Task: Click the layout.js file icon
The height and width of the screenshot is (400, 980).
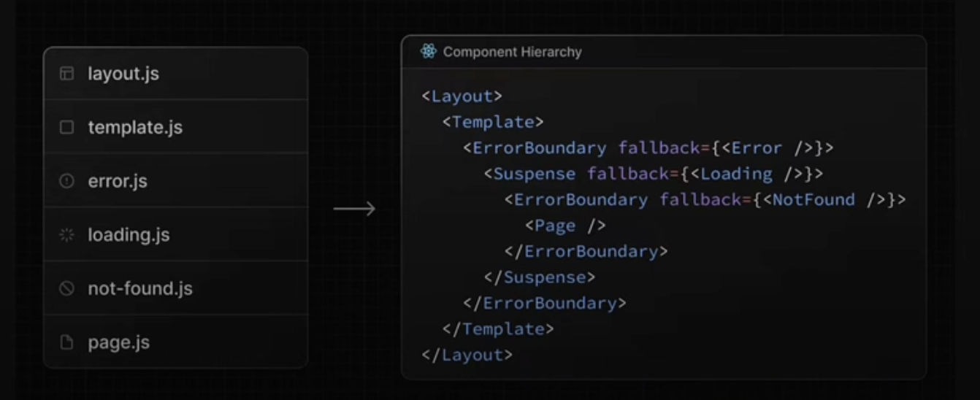Action: [66, 74]
